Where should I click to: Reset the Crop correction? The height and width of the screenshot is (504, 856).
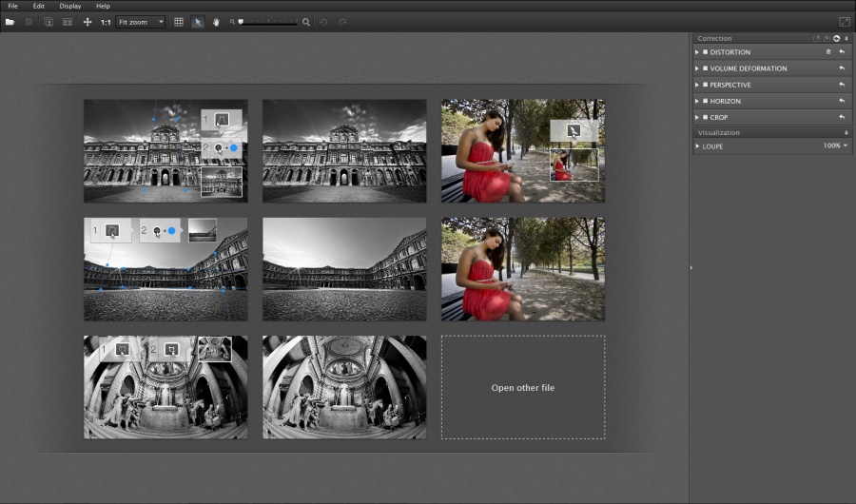(x=842, y=117)
